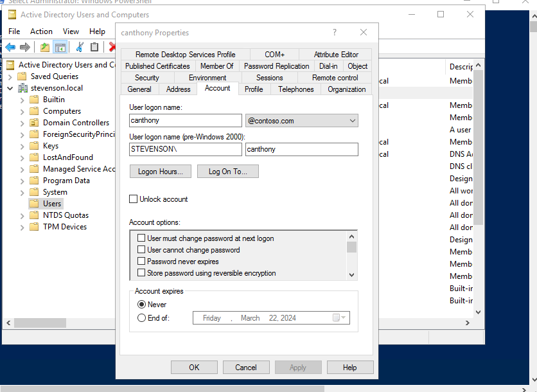Select the Never account expiry radio button
Image resolution: width=537 pixels, height=392 pixels.
[141, 304]
